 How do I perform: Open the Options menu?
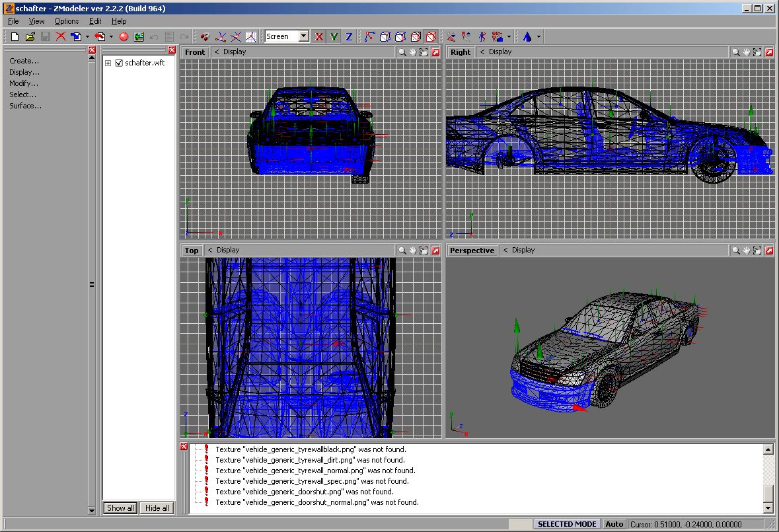coord(66,21)
